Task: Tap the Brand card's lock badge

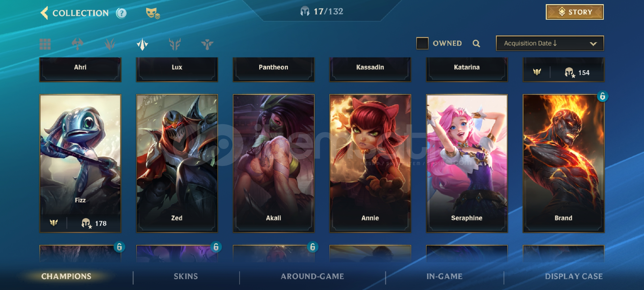Action: point(602,96)
